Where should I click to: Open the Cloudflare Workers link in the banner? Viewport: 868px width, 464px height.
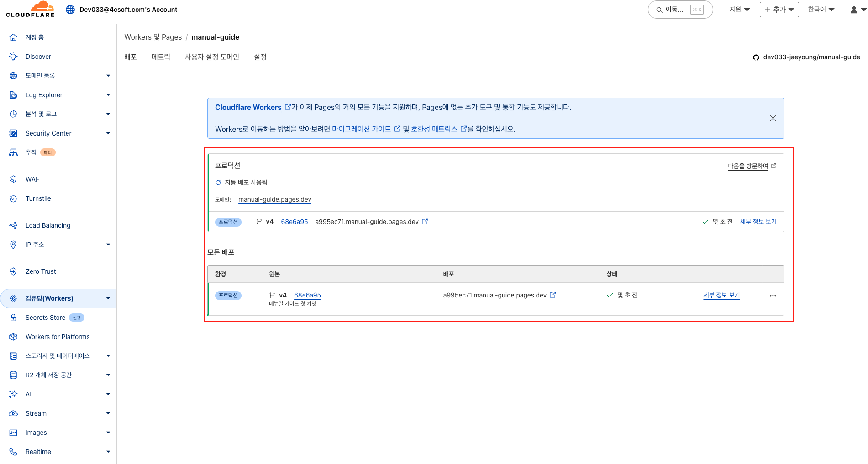pos(248,107)
